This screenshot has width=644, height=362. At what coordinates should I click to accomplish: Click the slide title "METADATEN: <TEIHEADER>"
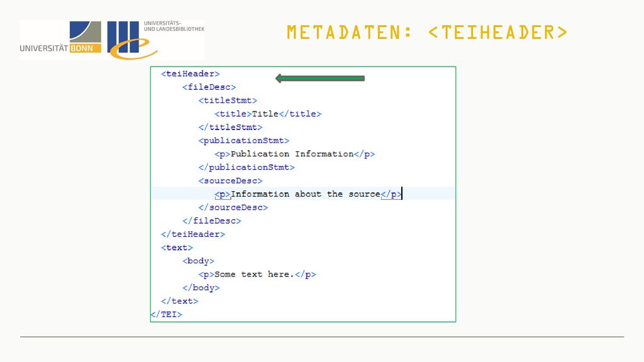(x=427, y=33)
